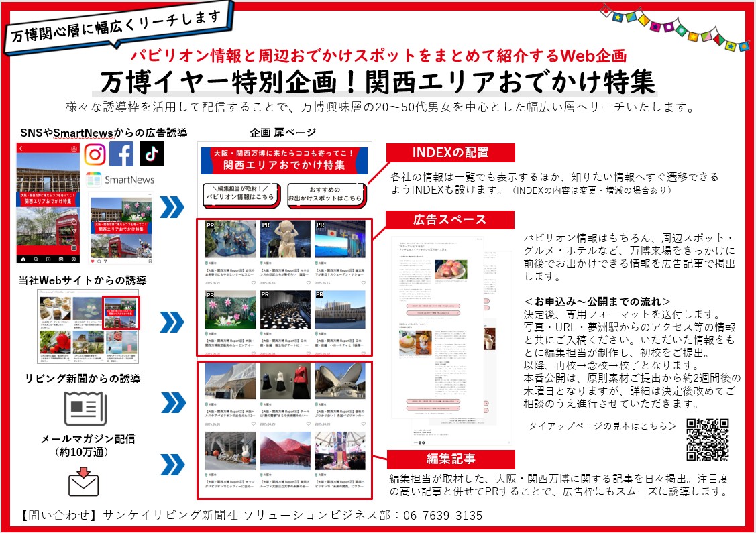
Task: Open the article thumbnail with white lattice canopy
Action: coord(231,381)
